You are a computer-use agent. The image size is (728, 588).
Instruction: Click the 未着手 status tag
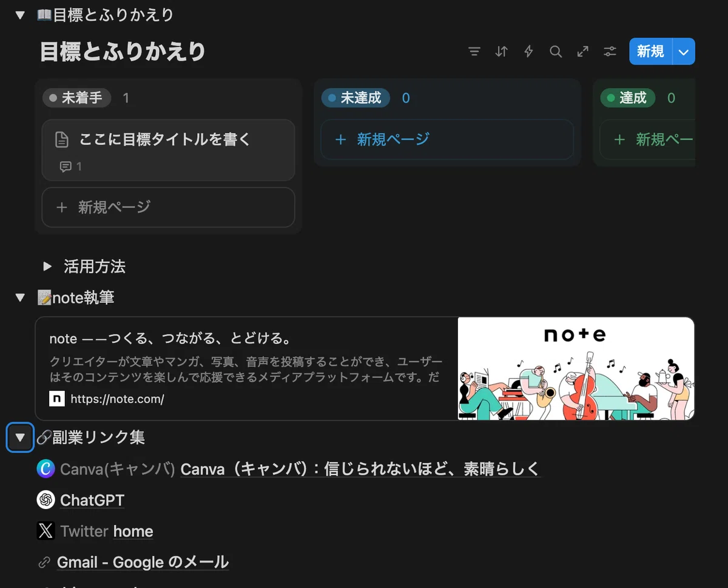76,98
